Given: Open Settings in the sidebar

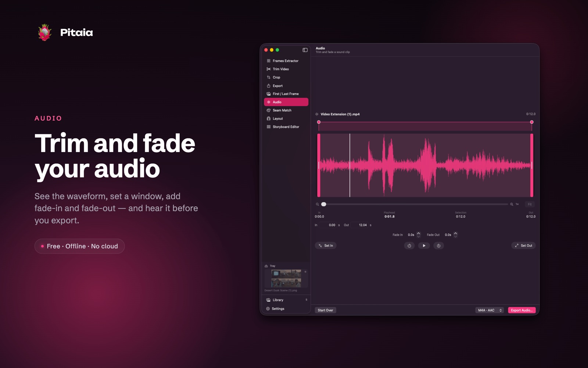Looking at the screenshot, I should coord(286,309).
